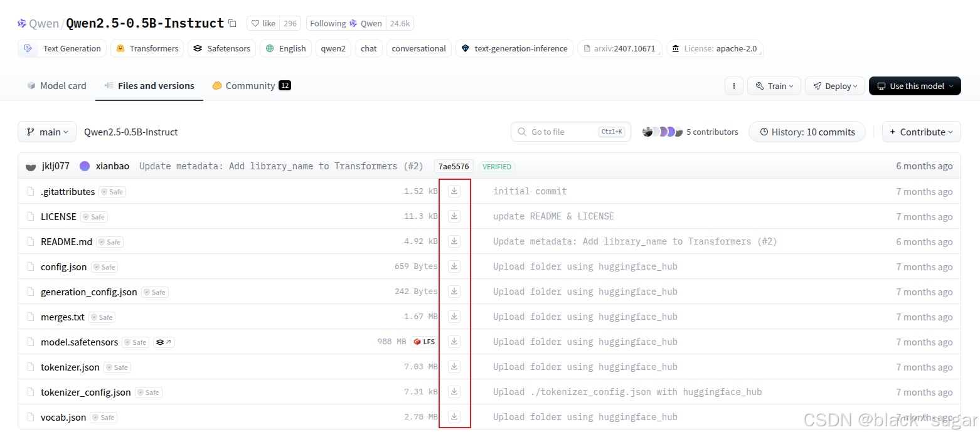Click the qwen2 tag
The height and width of the screenshot is (437, 980).
point(333,48)
